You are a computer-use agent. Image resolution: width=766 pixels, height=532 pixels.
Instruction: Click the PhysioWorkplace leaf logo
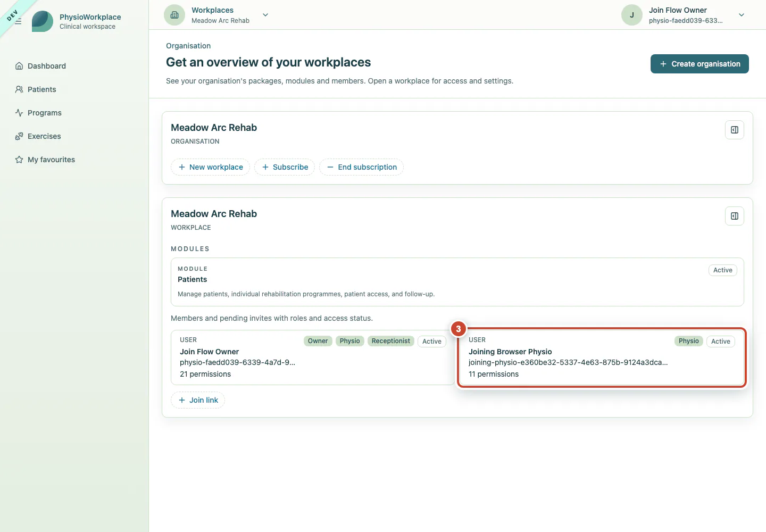43,21
